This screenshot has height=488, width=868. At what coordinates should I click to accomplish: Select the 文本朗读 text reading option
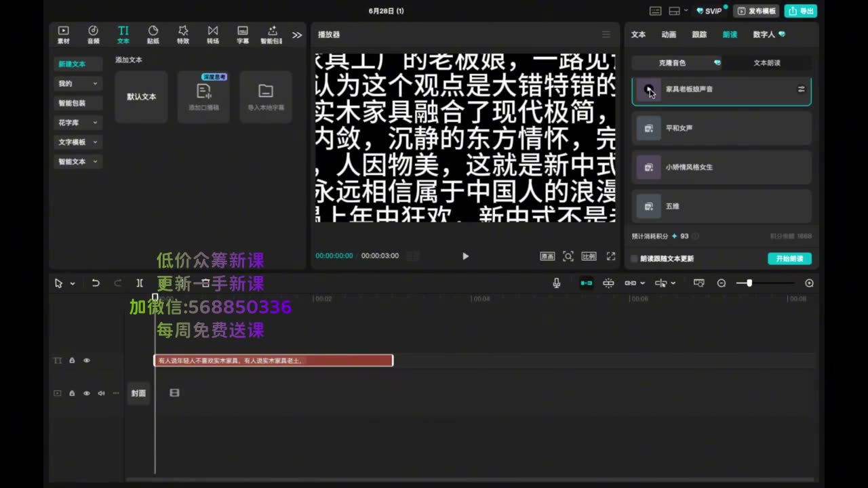[x=767, y=63]
